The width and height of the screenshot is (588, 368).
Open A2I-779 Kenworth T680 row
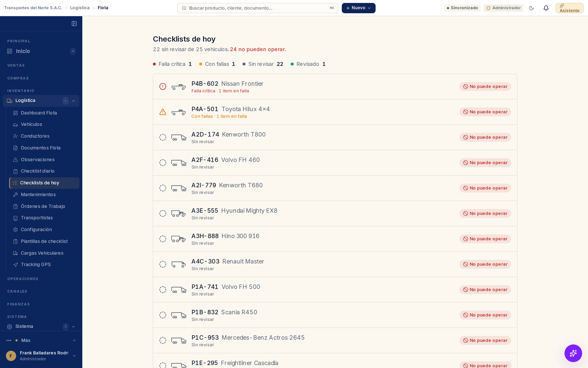pyautogui.click(x=335, y=188)
